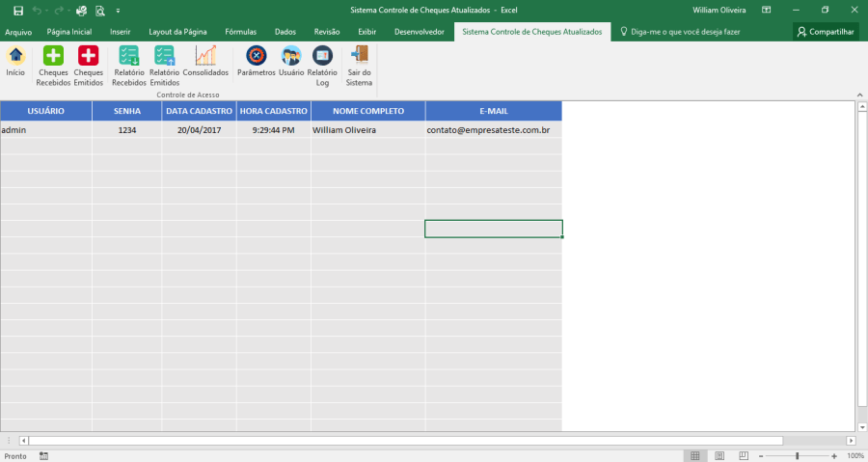This screenshot has width=868, height=462.
Task: Select the 1234 password cell
Action: point(126,130)
